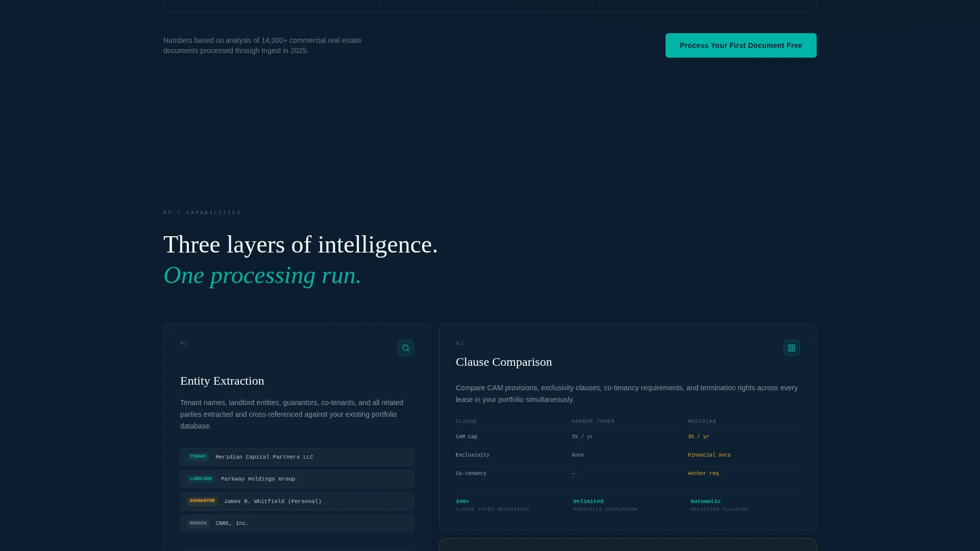
Task: Click the 340+ clause types stat
Action: [493, 505]
